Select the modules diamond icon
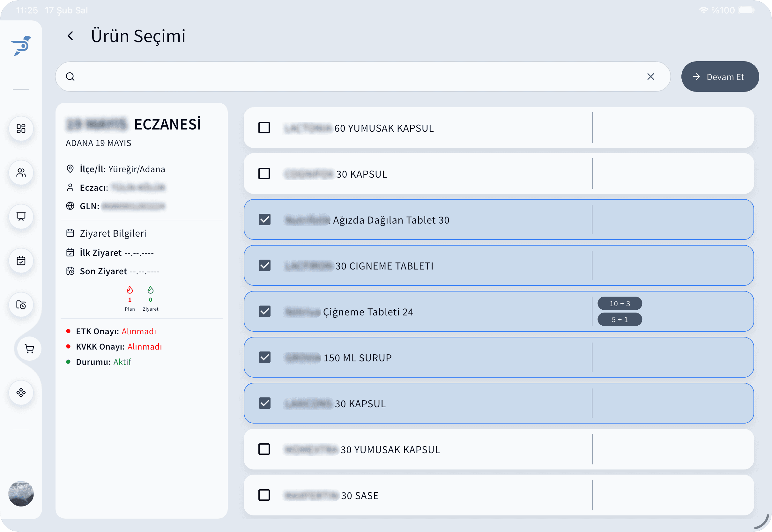772x532 pixels. (x=21, y=393)
